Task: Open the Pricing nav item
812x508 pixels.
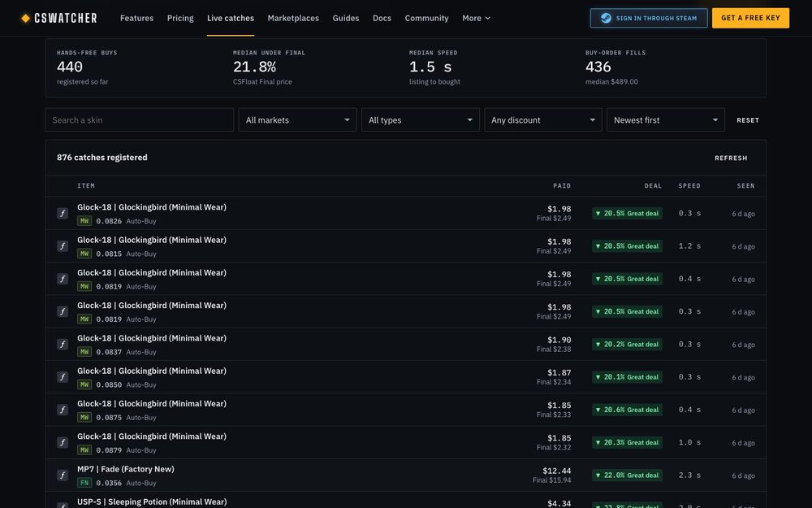Action: click(180, 18)
